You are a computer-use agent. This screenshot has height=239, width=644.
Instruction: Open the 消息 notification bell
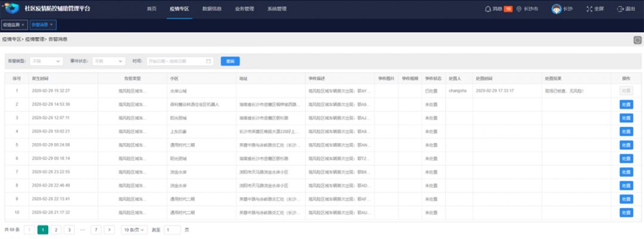point(488,9)
